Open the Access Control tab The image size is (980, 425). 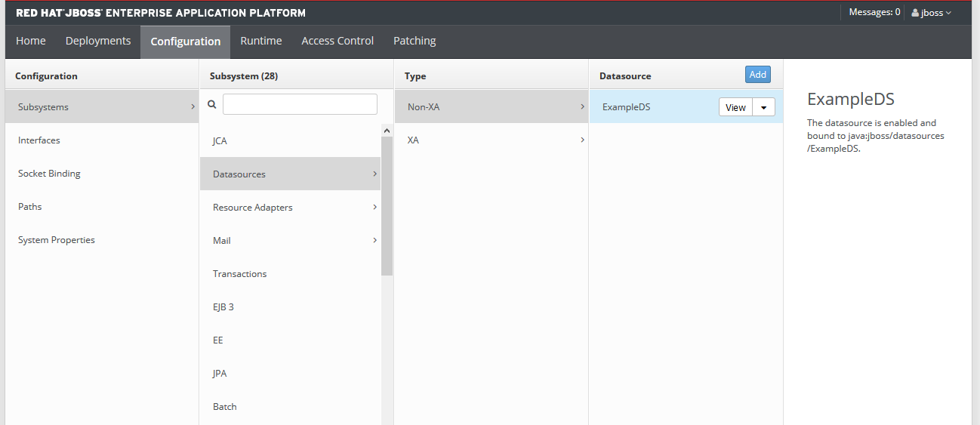[x=337, y=41]
